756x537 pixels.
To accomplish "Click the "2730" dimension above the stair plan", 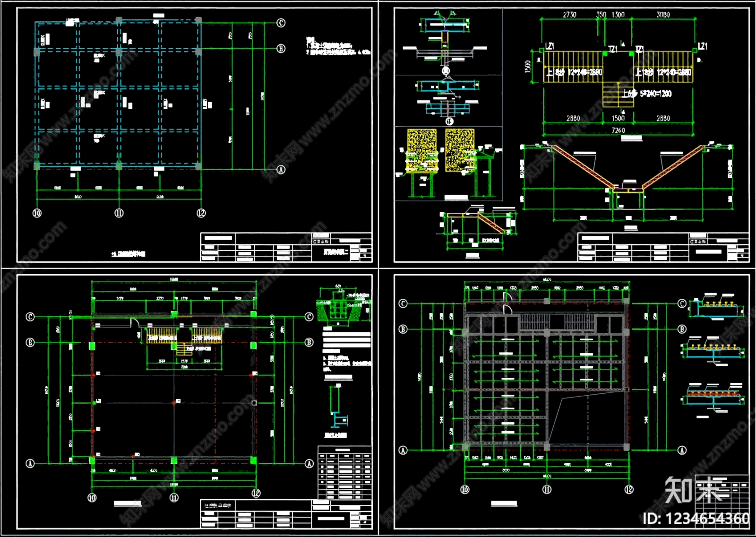I will tap(569, 15).
